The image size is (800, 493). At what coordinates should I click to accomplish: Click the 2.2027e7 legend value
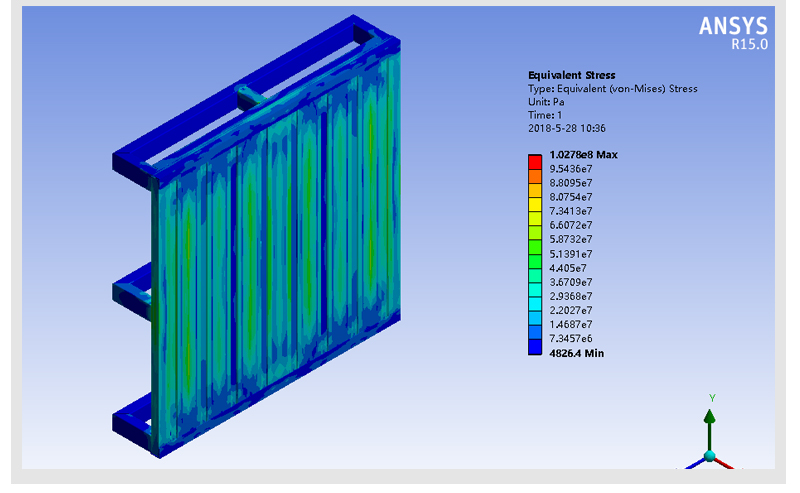click(x=570, y=310)
